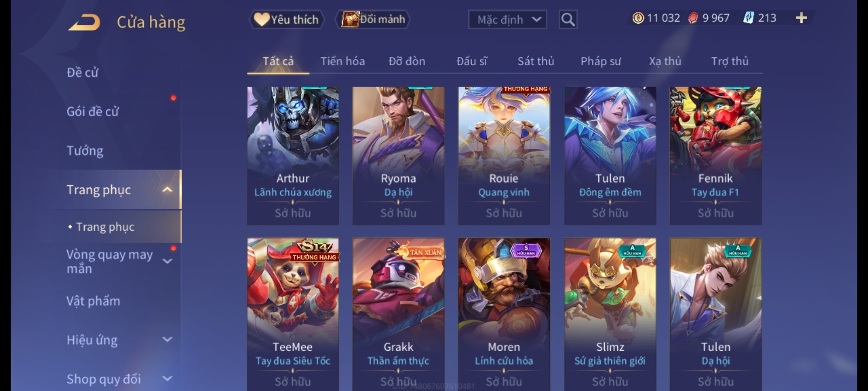Screen dimensions: 868x391
Task: Select the Fennik Tay đua F1 skin card
Action: coord(715,156)
